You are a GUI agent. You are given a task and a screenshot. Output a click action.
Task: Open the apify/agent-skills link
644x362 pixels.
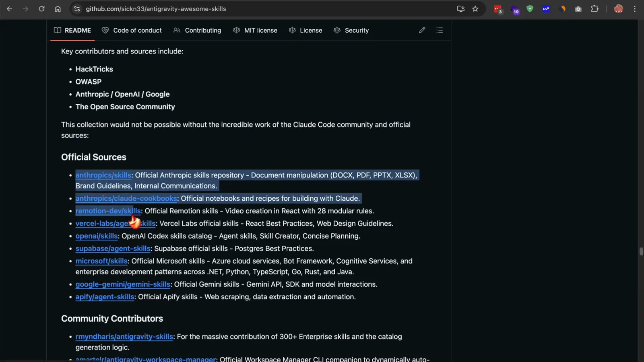tap(105, 296)
